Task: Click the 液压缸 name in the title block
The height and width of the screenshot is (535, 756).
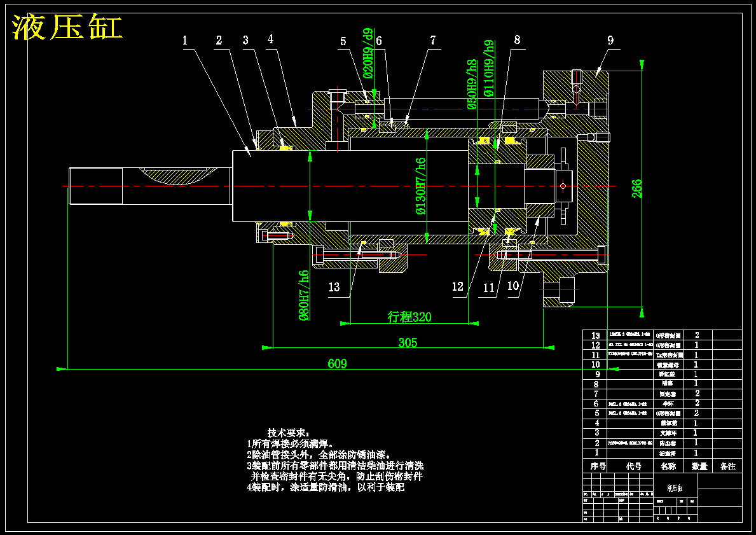Action: (675, 488)
